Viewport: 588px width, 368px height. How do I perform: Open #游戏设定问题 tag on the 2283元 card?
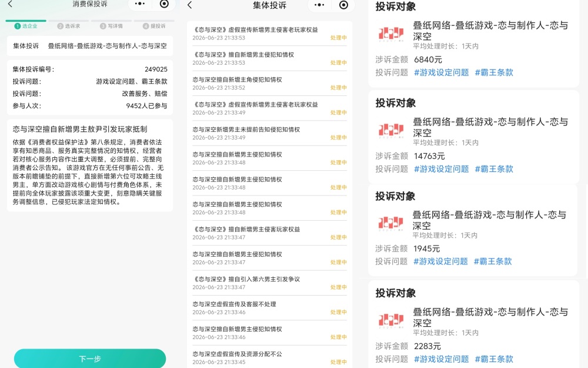click(442, 359)
